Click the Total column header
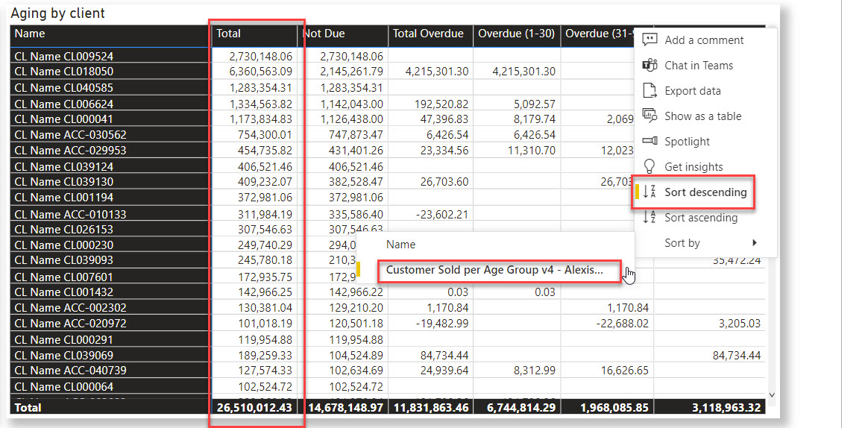 (254, 35)
